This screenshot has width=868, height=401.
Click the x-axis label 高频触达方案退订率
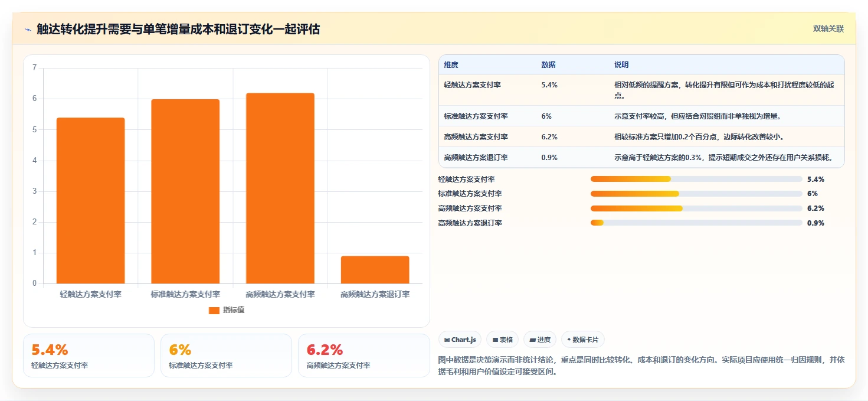(375, 294)
